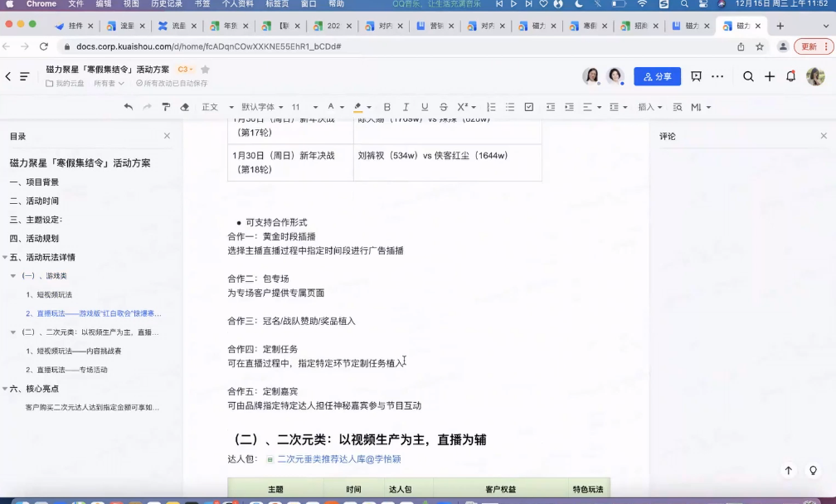This screenshot has width=836, height=504.
Task: Select the Format Painter icon
Action: [x=164, y=107]
